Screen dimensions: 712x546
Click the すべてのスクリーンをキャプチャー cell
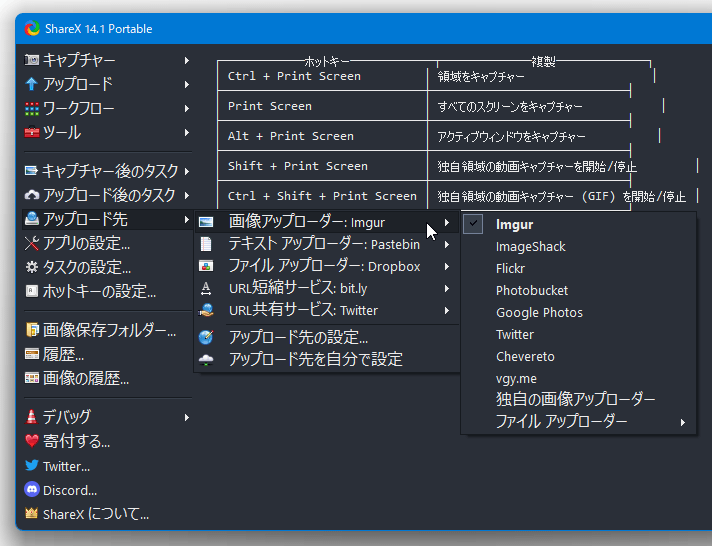[x=529, y=106]
